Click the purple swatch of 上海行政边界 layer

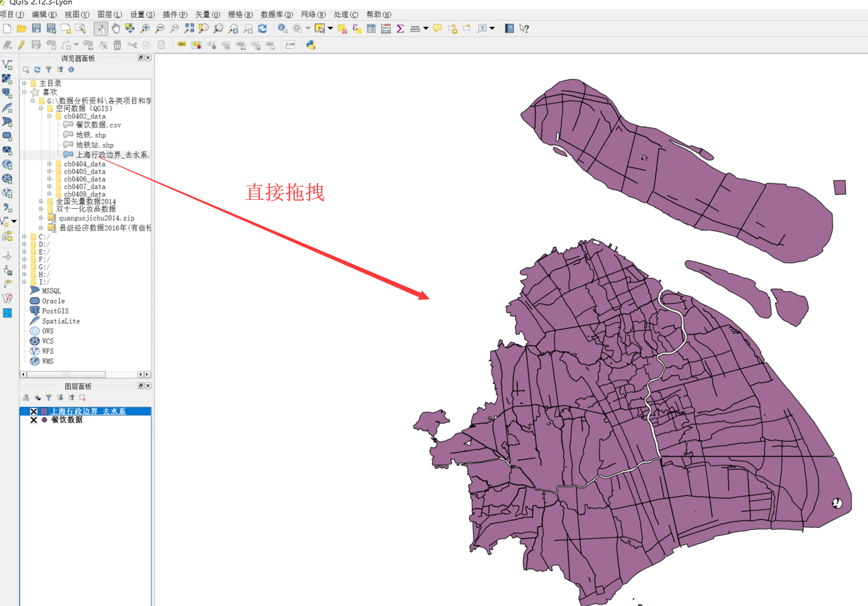pyautogui.click(x=44, y=412)
